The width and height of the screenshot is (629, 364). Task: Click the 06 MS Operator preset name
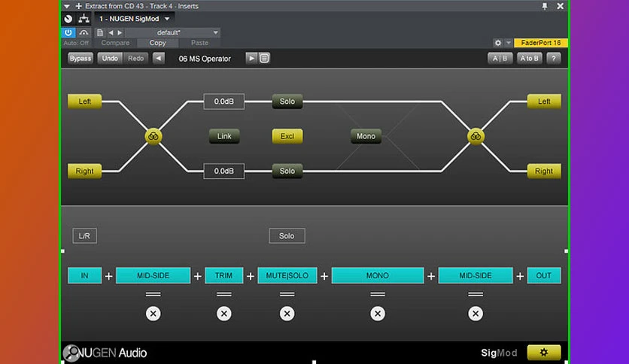pyautogui.click(x=205, y=59)
